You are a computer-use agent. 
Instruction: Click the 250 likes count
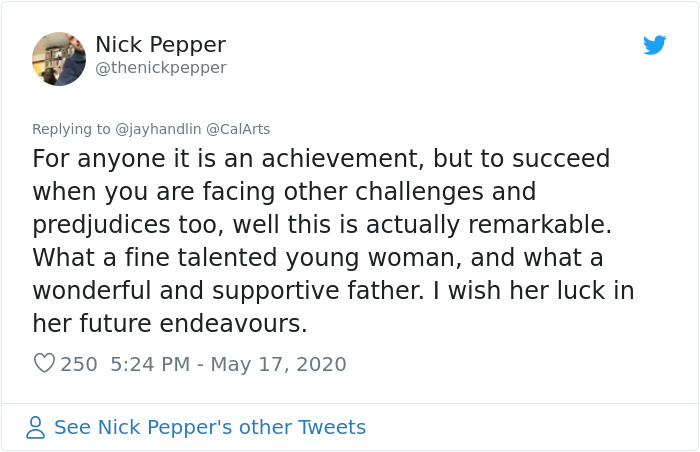pos(79,364)
